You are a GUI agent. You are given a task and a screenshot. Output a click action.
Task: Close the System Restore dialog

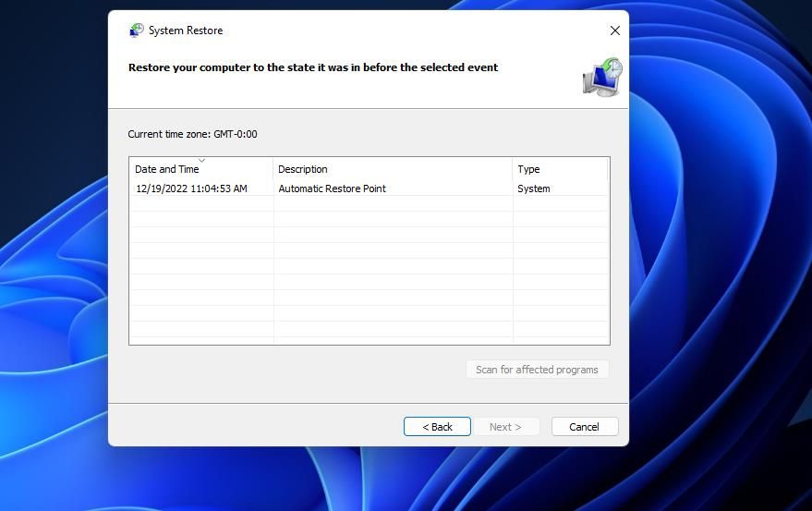point(614,30)
